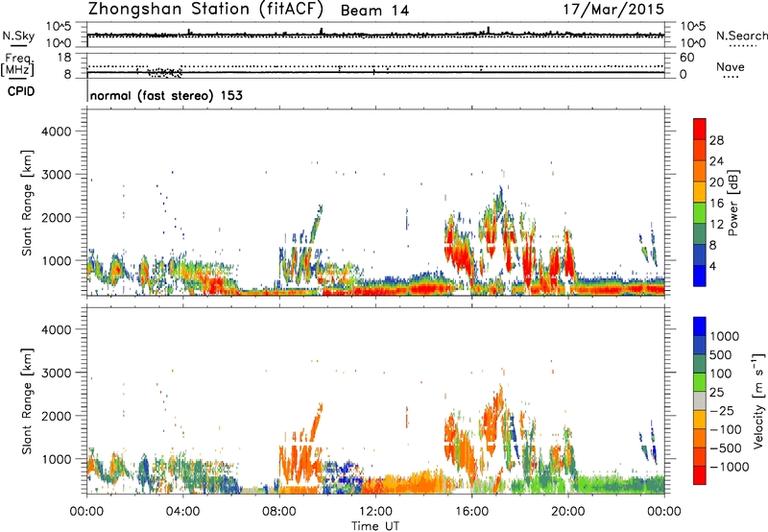Image resolution: width=768 pixels, height=532 pixels.
Task: Click the 'Time UT' axis label
Action: tap(375, 526)
